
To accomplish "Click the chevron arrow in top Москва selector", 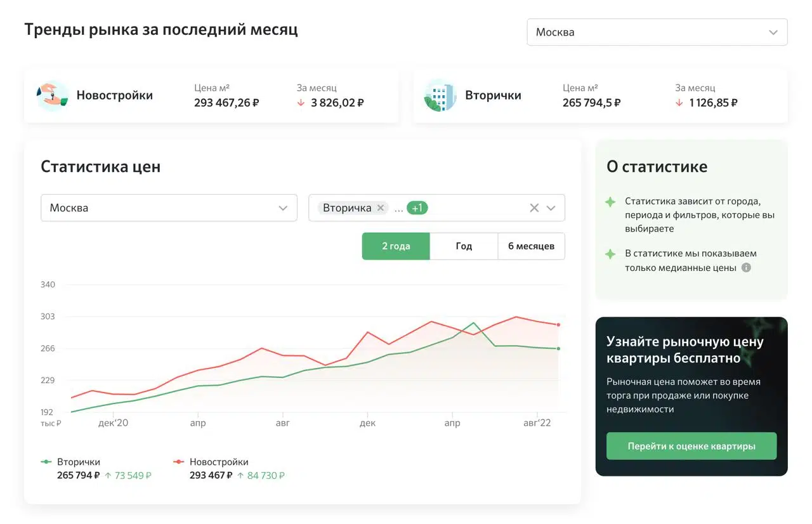I will [x=773, y=32].
